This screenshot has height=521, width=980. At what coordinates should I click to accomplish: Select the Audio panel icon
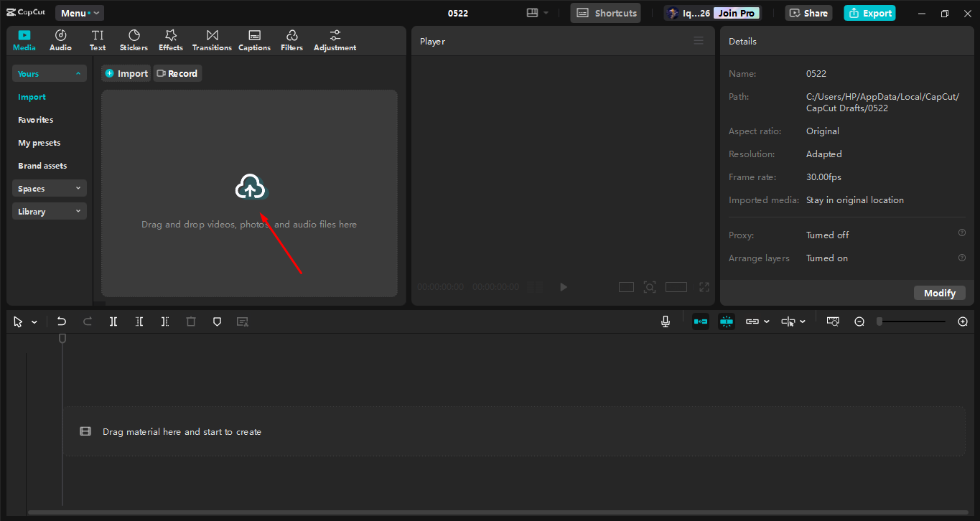[60, 39]
